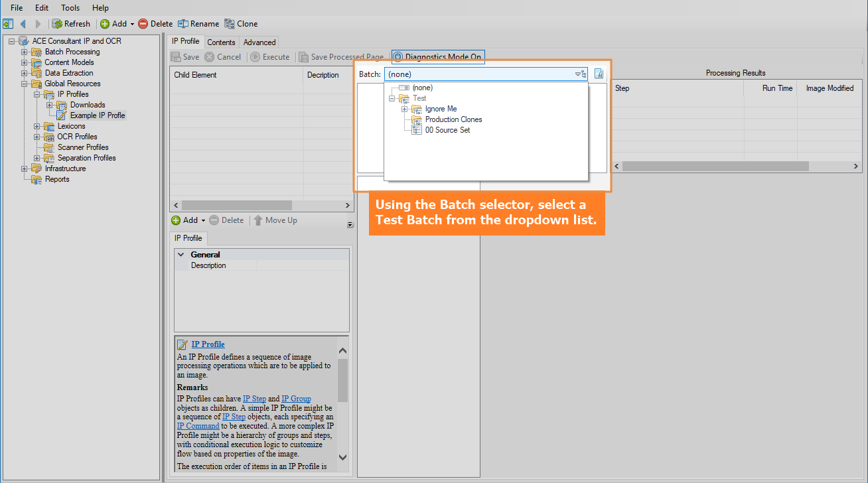Click the Processing Results horizontal scrollbar
This screenshot has width=868, height=483.
[737, 166]
